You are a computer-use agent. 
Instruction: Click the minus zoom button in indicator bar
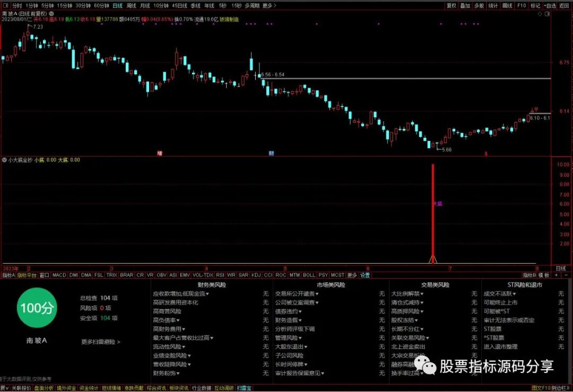566,275
